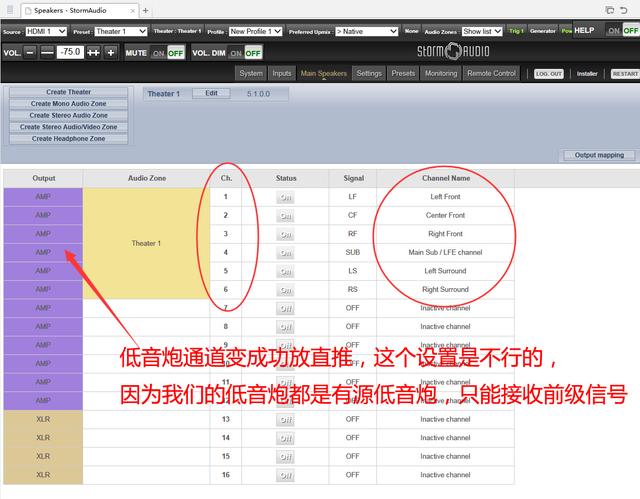
Task: Open the Presets tab
Action: (403, 73)
